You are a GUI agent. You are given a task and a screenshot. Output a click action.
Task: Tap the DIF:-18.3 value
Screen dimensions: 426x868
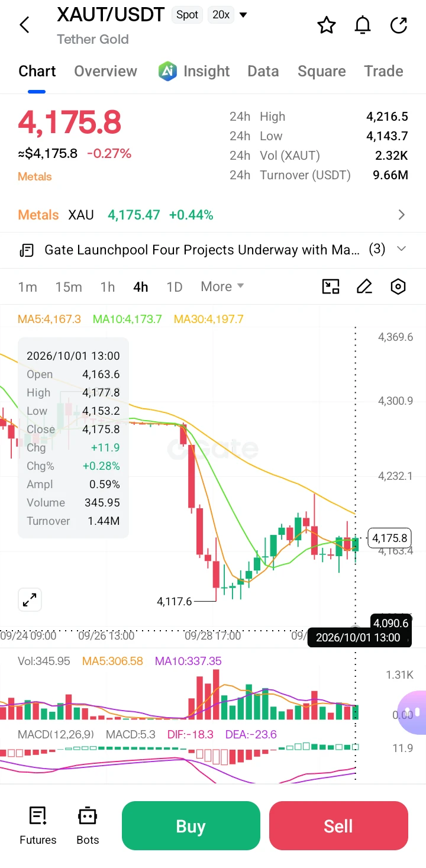[190, 734]
